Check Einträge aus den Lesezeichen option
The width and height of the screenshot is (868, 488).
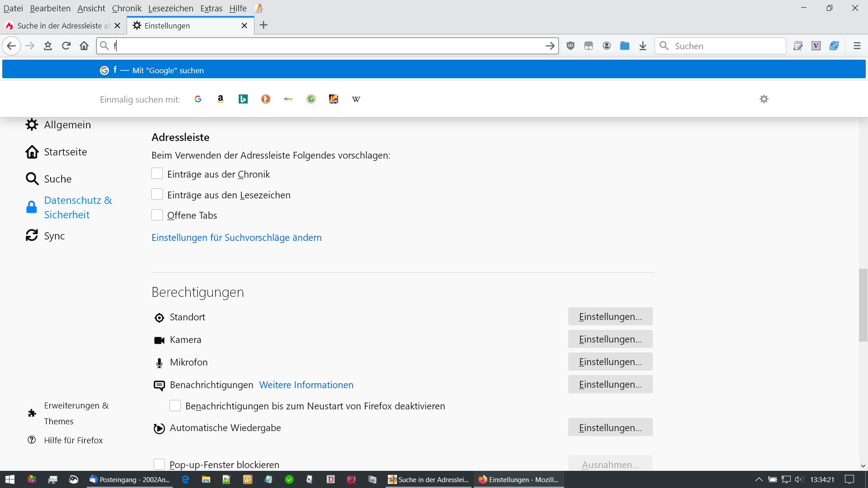[157, 194]
